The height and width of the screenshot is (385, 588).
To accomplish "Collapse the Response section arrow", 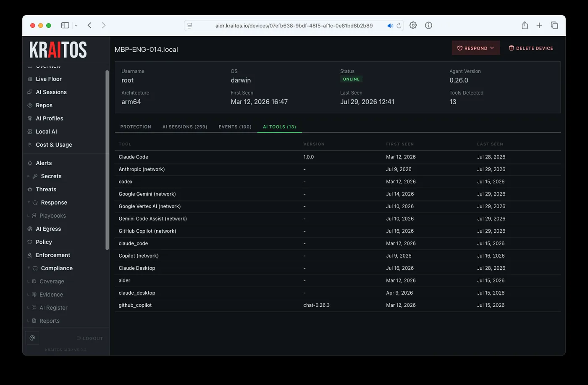I will pyautogui.click(x=29, y=203).
